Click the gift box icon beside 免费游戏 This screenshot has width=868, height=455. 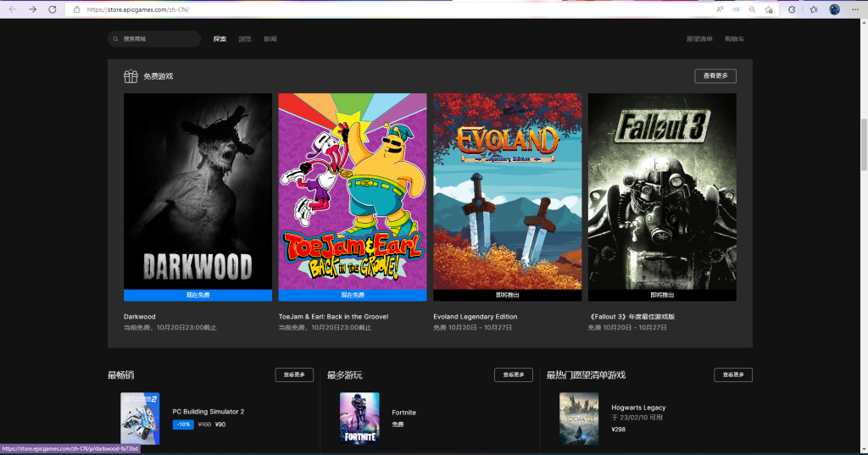tap(131, 76)
